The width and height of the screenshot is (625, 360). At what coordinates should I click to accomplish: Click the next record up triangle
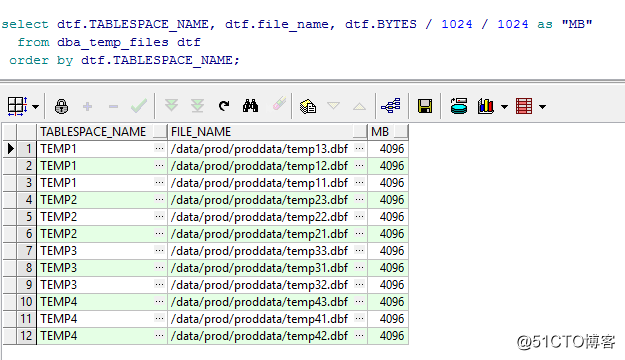point(360,106)
